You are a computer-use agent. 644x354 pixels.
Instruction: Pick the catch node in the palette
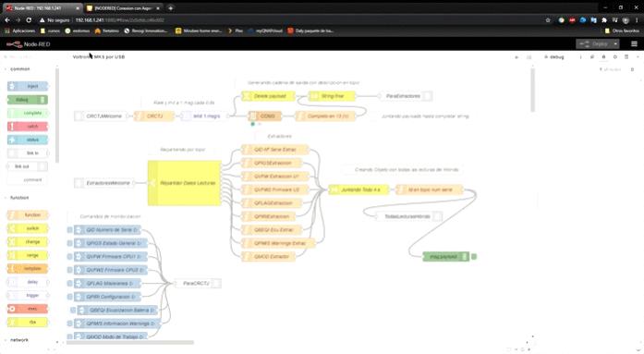pos(28,127)
